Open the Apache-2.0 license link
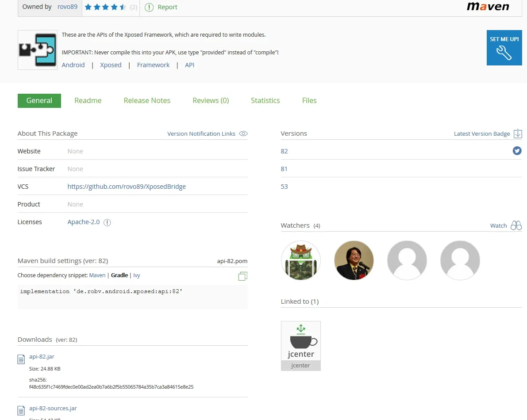Image resolution: width=527 pixels, height=420 pixels. coord(84,222)
